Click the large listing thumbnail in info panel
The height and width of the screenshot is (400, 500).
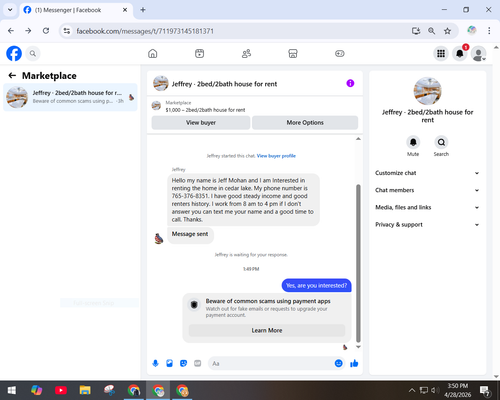point(427,91)
